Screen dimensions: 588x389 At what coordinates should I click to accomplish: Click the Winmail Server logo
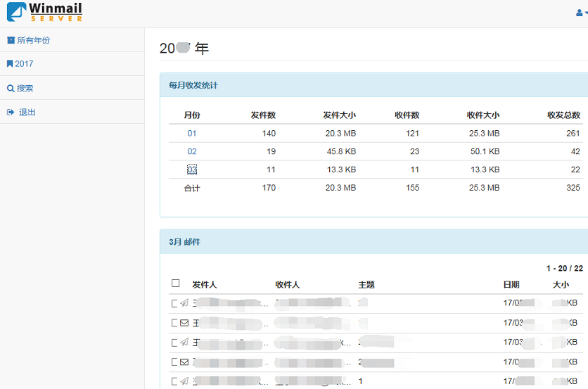pyautogui.click(x=44, y=12)
